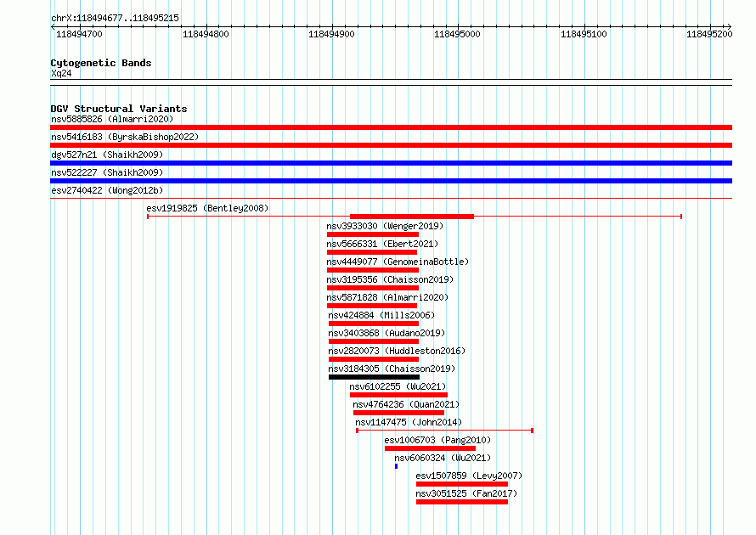Click the nsv4449077 (GenomeinaBottle) label

[398, 262]
